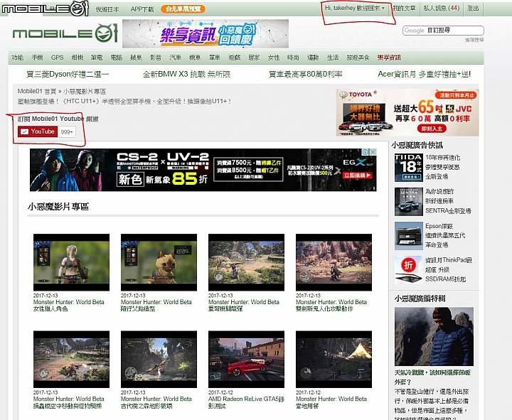Image resolution: width=512 pixels, height=420 pixels.
Task: Select 汽車 in the navigation bar
Action: pos(176,58)
